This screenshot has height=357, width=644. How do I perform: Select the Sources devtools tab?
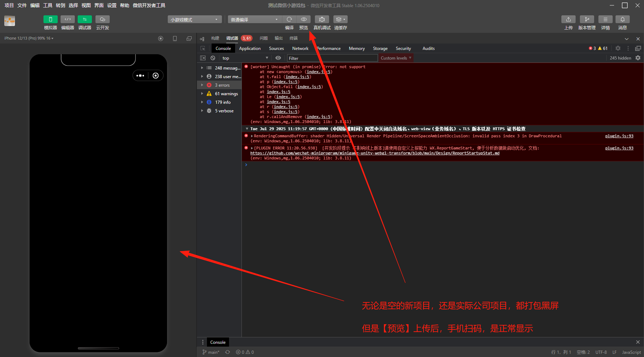[276, 49]
